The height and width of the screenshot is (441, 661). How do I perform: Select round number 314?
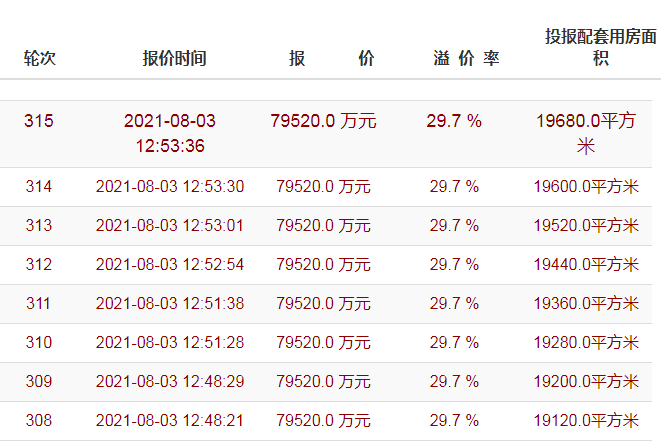point(39,186)
